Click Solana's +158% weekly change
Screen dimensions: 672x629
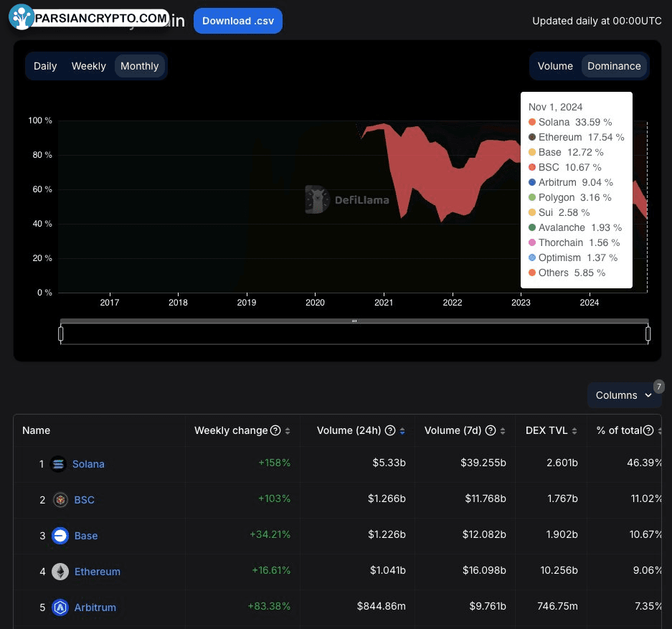[274, 463]
